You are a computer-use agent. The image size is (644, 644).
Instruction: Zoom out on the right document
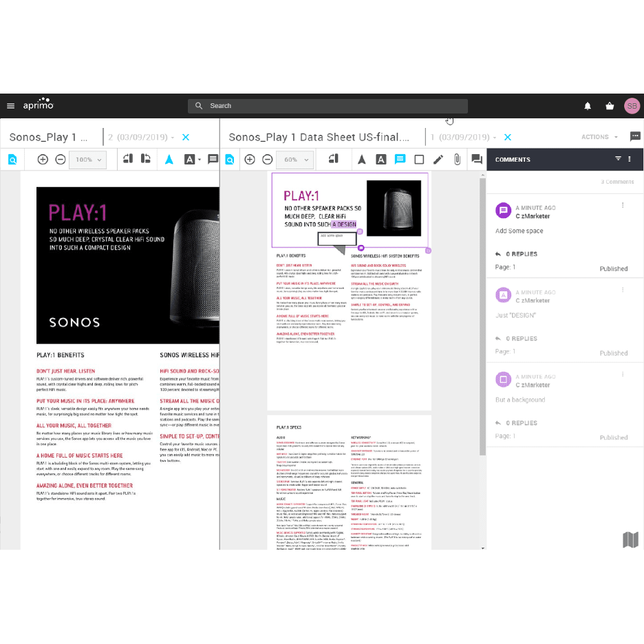pyautogui.click(x=268, y=160)
